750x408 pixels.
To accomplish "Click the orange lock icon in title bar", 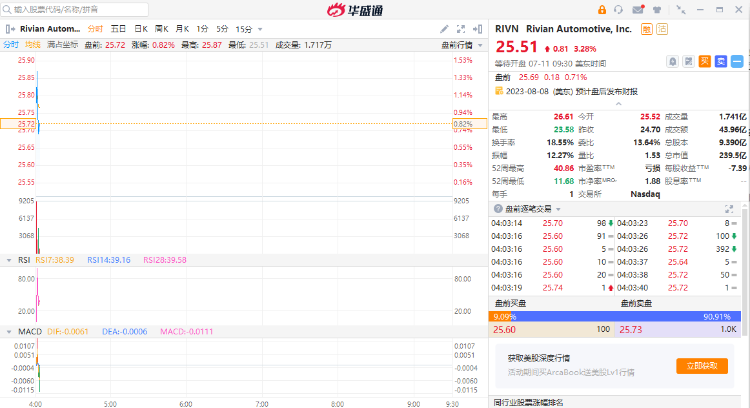I will [x=602, y=10].
